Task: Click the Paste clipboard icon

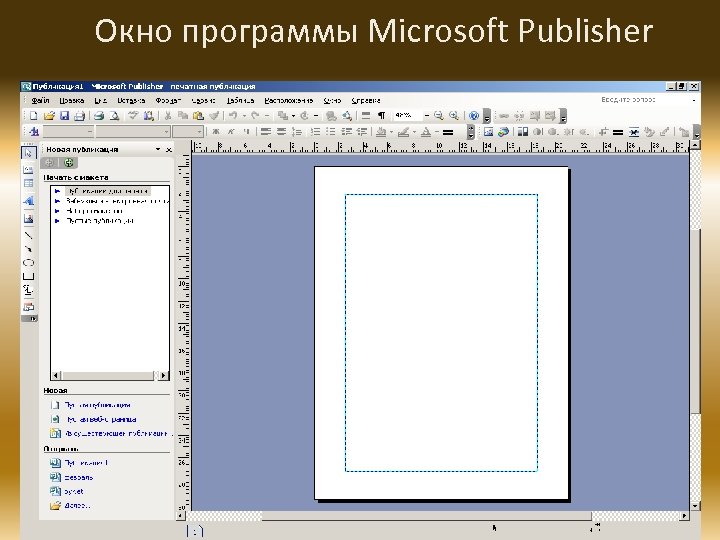Action: pos(198,116)
